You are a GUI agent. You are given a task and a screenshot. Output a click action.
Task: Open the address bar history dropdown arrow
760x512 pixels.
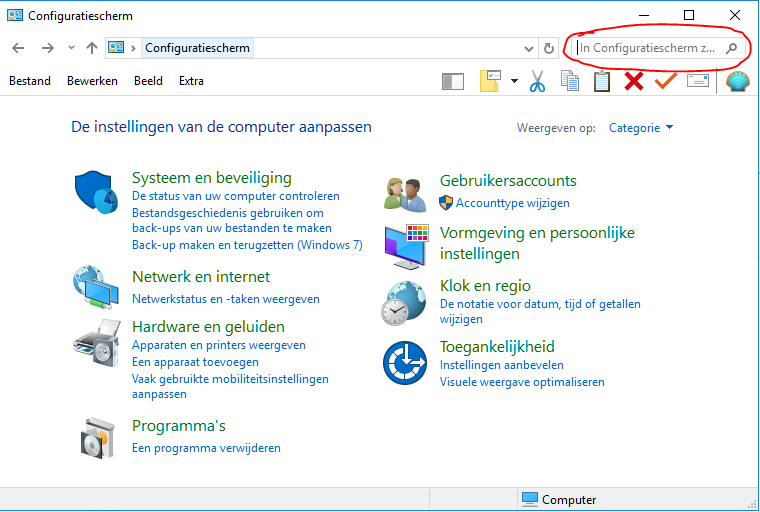pyautogui.click(x=530, y=48)
